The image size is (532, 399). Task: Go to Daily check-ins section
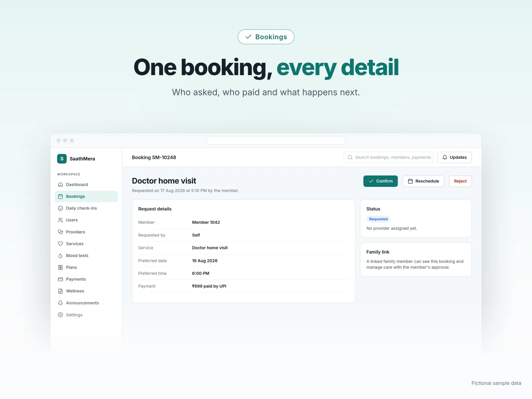coord(86,208)
